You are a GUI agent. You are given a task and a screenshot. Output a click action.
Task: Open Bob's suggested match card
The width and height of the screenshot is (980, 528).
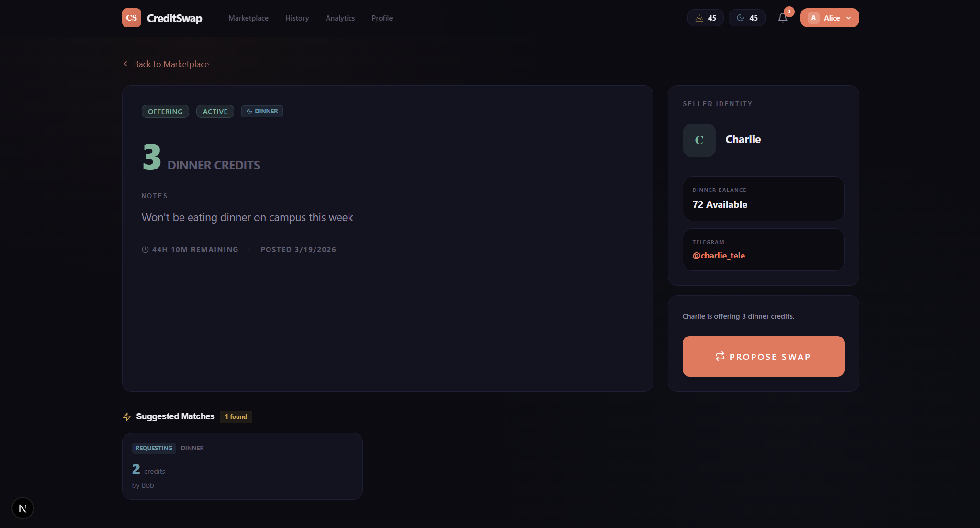[242, 466]
